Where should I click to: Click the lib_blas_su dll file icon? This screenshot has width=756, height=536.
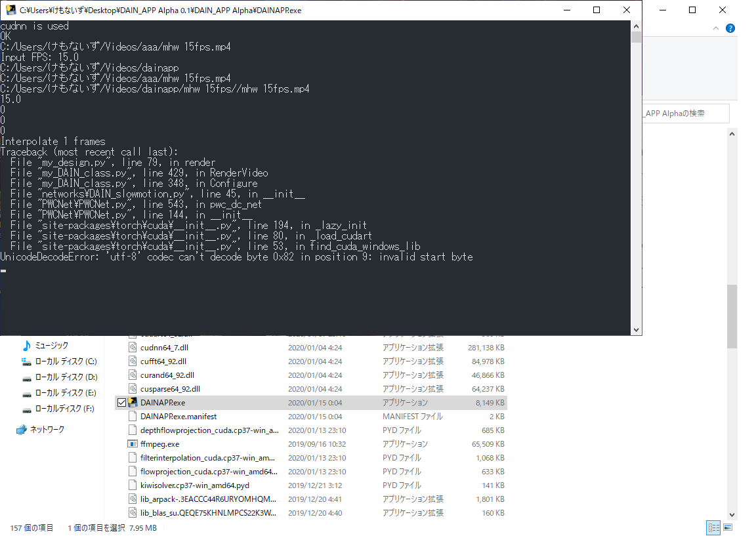click(x=133, y=513)
